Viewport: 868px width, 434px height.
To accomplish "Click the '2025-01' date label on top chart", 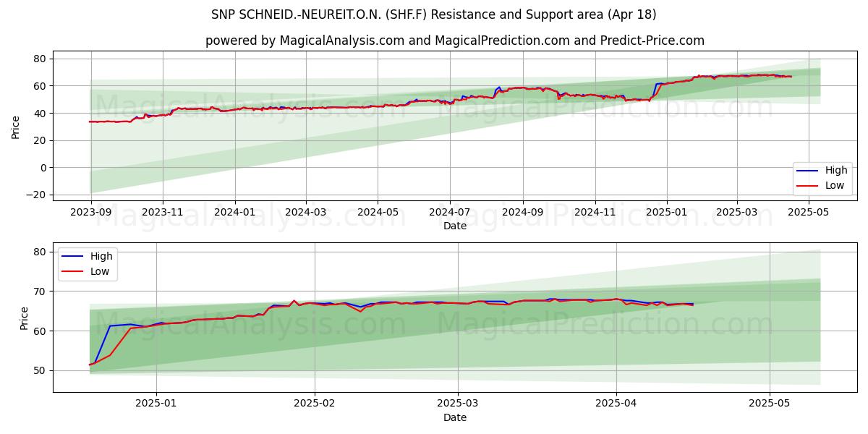I will 667,213.
